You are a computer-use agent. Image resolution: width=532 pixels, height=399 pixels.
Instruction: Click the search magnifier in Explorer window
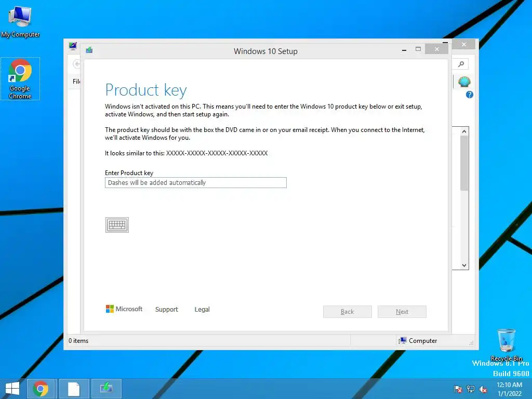(461, 64)
